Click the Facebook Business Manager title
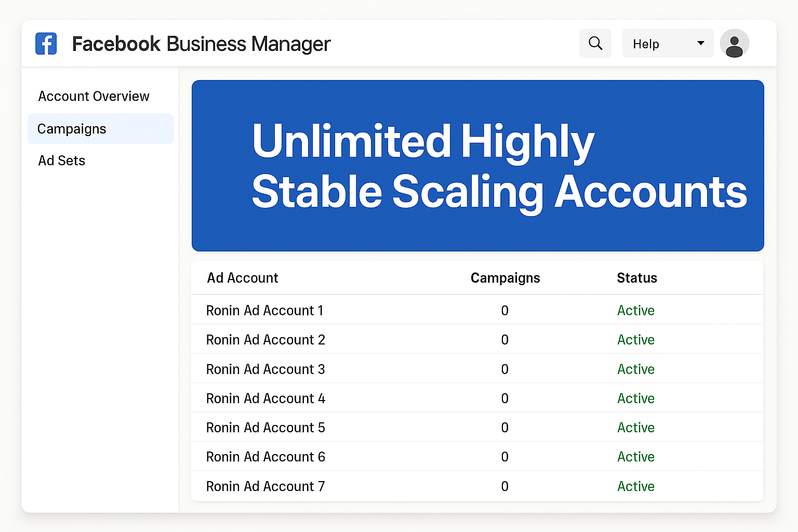 pyautogui.click(x=201, y=44)
